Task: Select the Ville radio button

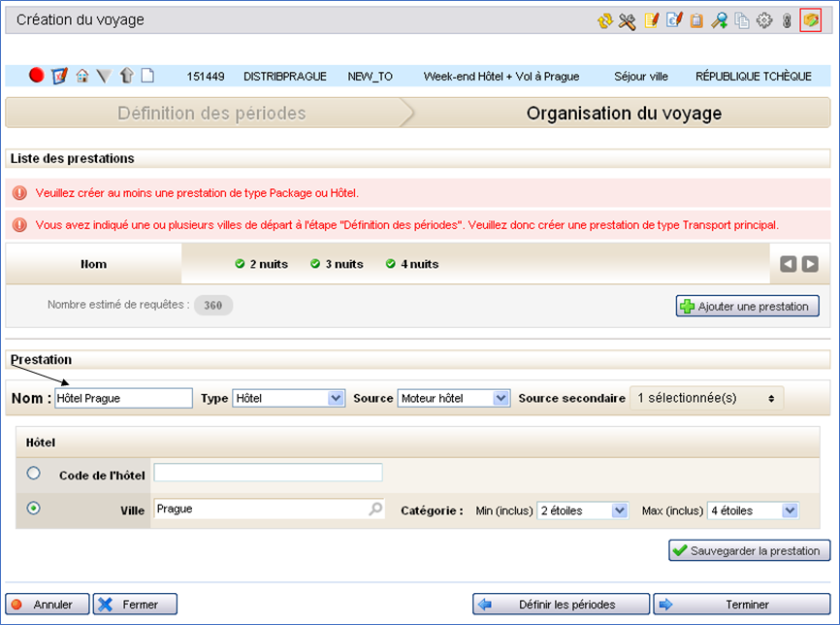Action: coord(34,509)
